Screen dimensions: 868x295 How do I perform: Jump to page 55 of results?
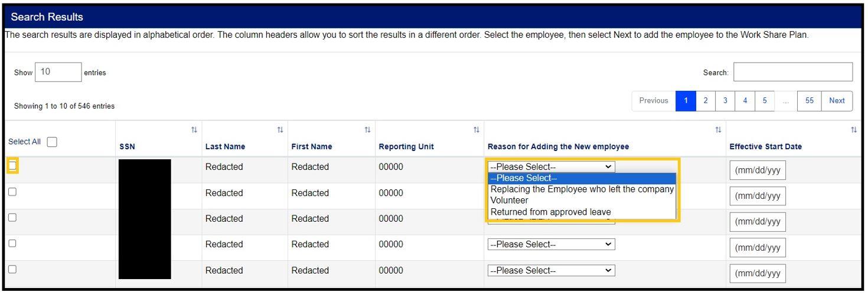809,100
